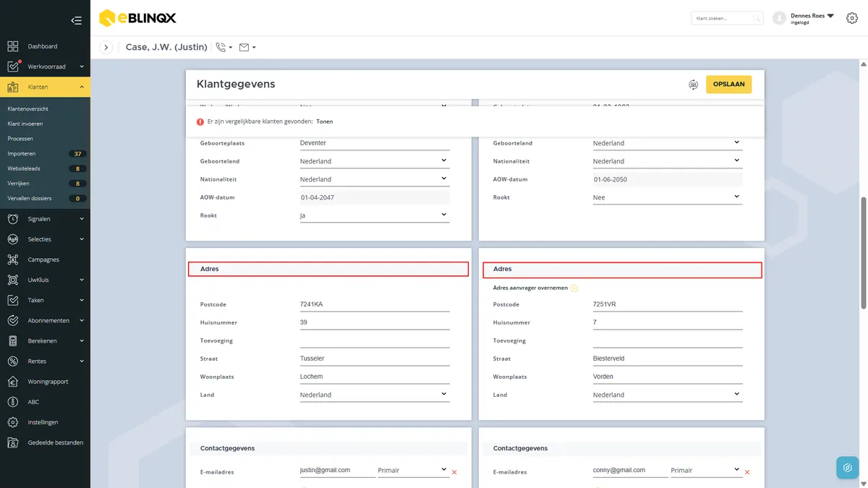This screenshot has height=488, width=868.
Task: Open the Selecties sidebar menu
Action: [x=45, y=239]
